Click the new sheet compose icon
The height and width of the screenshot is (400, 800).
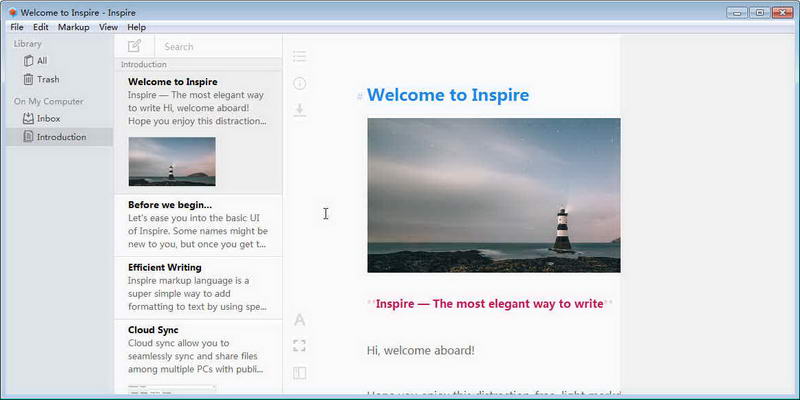coord(134,46)
